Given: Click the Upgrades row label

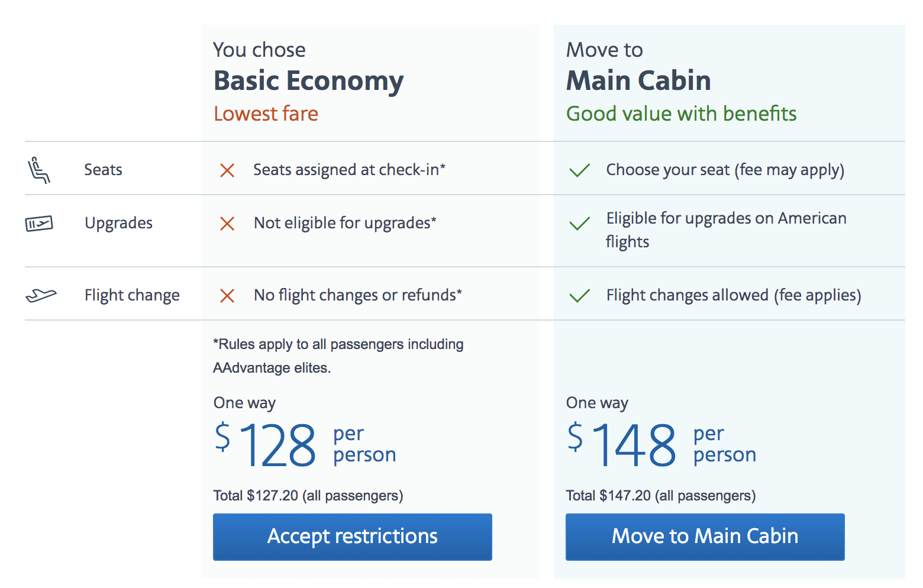Looking at the screenshot, I should [118, 224].
